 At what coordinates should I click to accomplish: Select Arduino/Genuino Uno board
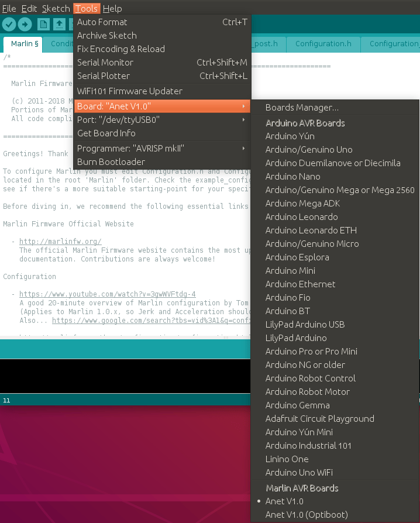(x=335, y=149)
